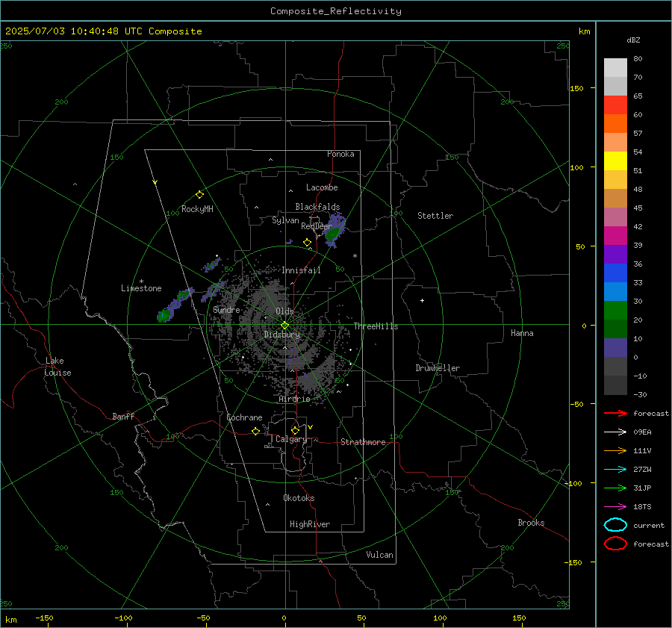
Task: Click the ThreeHills label
Action: tap(376, 326)
